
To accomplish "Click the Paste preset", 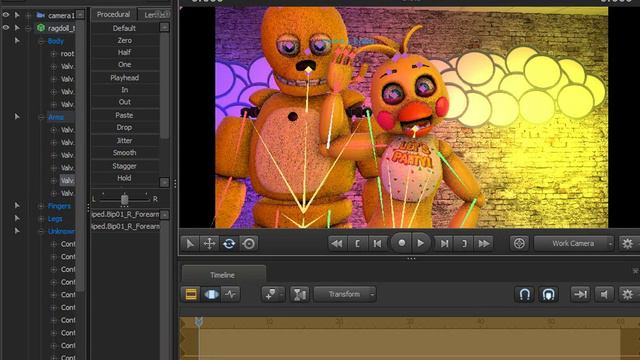I will pyautogui.click(x=124, y=115).
